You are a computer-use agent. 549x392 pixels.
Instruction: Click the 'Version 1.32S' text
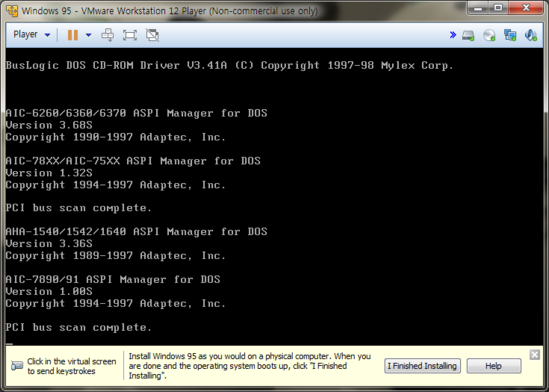(49, 173)
